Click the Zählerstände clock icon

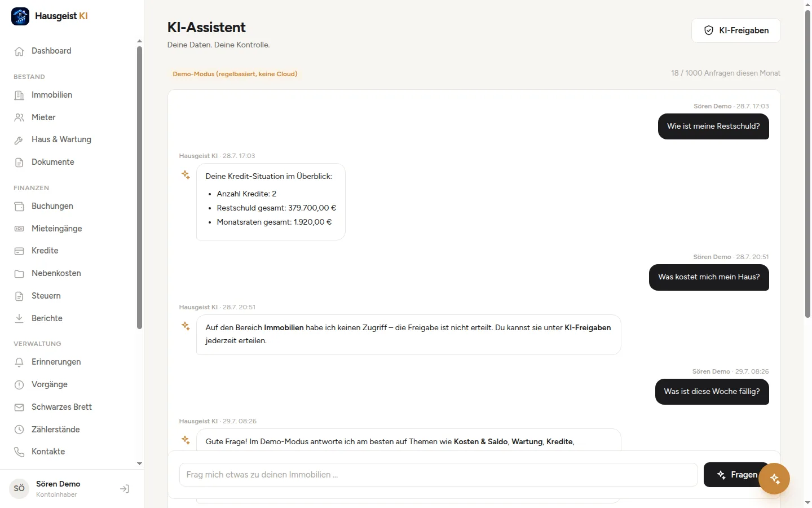coord(19,430)
